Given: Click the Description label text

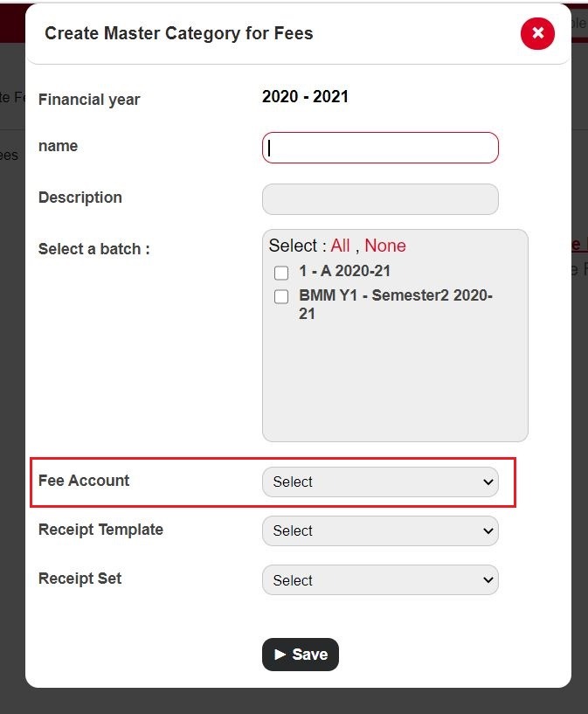Looking at the screenshot, I should click(x=80, y=198).
